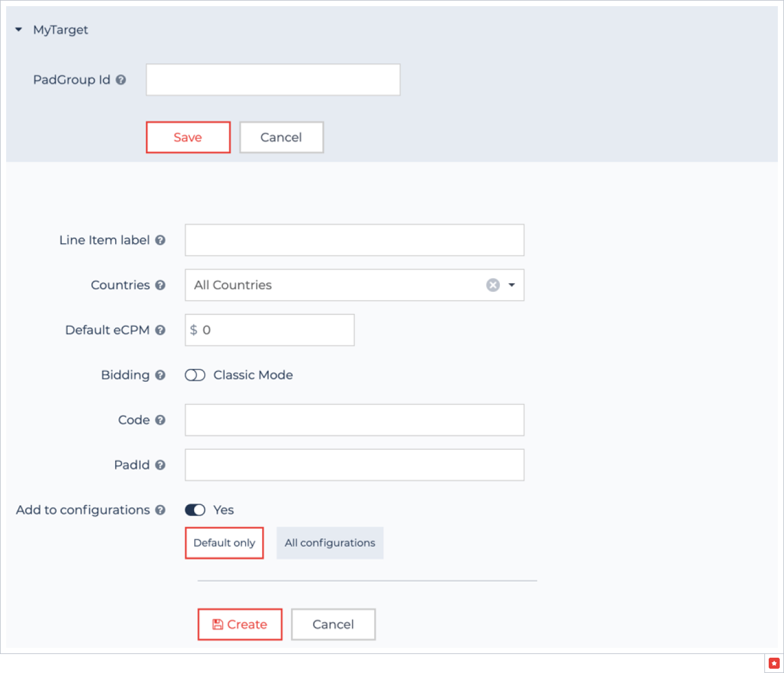Clear the All Countries selection
Image resolution: width=784 pixels, height=673 pixels.
492,285
